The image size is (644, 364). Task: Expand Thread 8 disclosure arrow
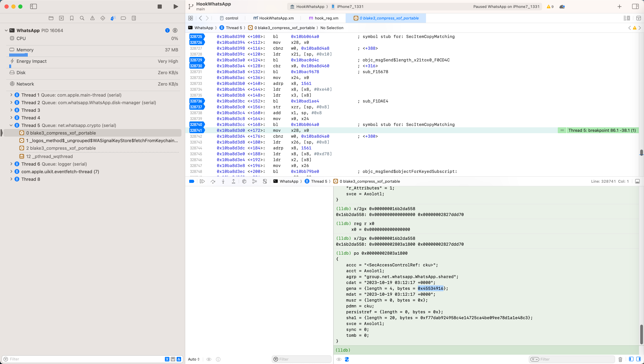pos(11,179)
